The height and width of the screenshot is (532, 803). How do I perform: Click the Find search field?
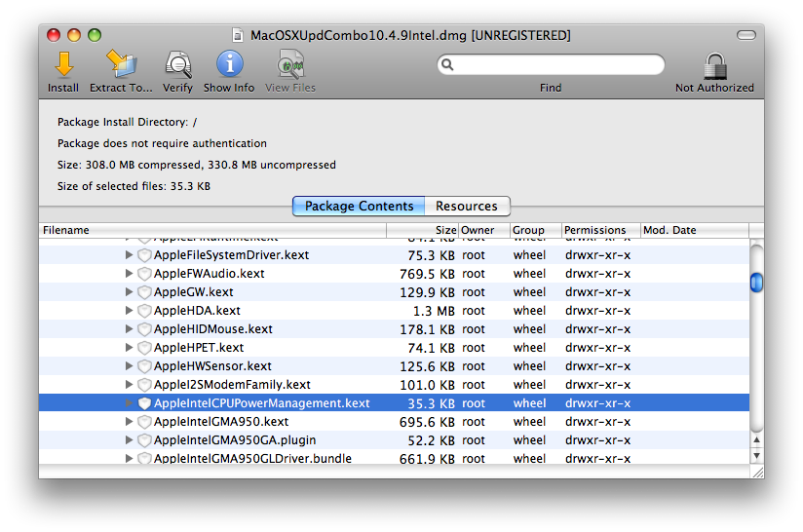click(x=555, y=65)
